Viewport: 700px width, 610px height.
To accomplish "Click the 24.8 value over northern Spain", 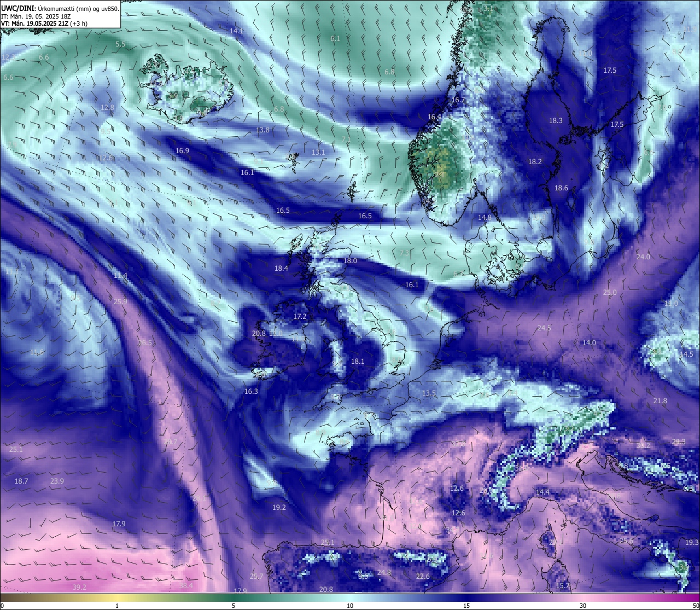I will click(x=384, y=572).
